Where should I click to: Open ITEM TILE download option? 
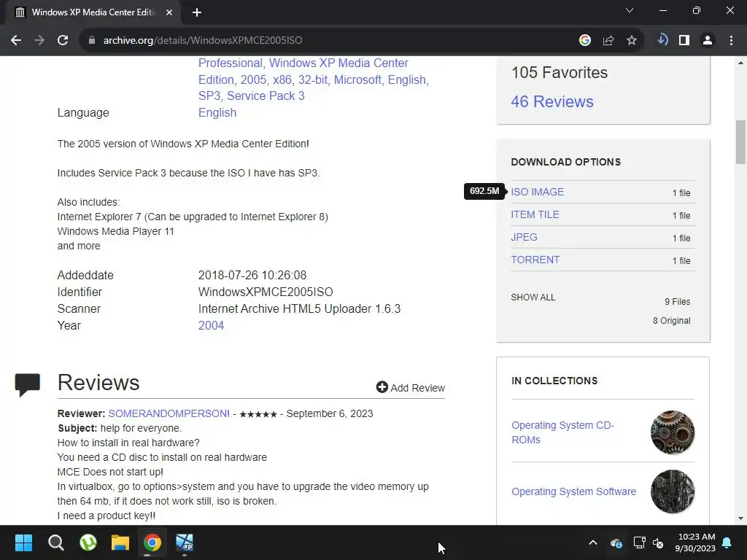click(x=535, y=215)
